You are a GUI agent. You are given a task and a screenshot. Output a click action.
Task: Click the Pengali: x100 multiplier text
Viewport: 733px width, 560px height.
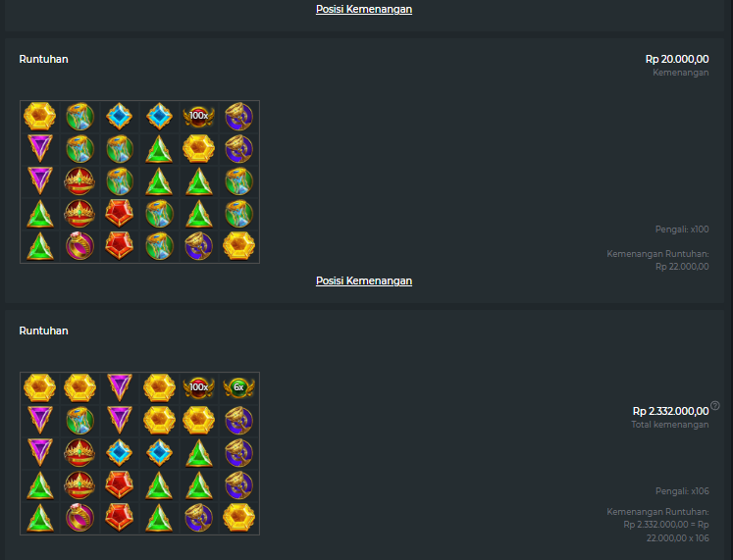tap(682, 229)
